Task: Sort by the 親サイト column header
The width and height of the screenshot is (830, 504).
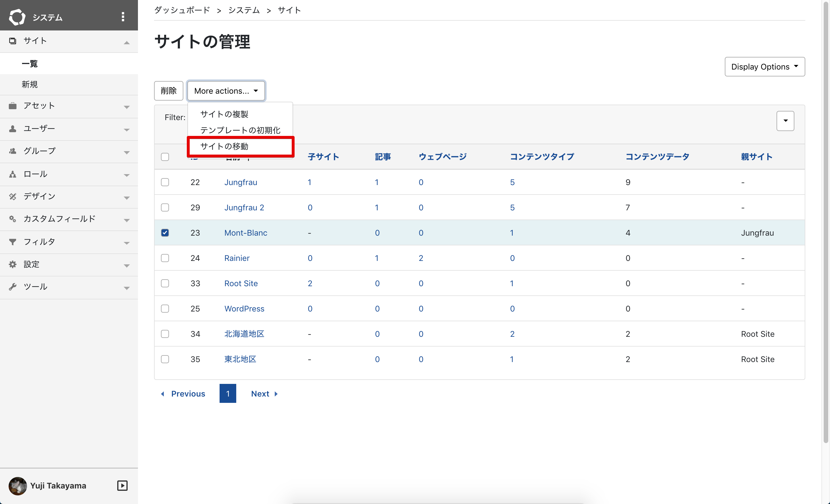Action: pyautogui.click(x=757, y=157)
